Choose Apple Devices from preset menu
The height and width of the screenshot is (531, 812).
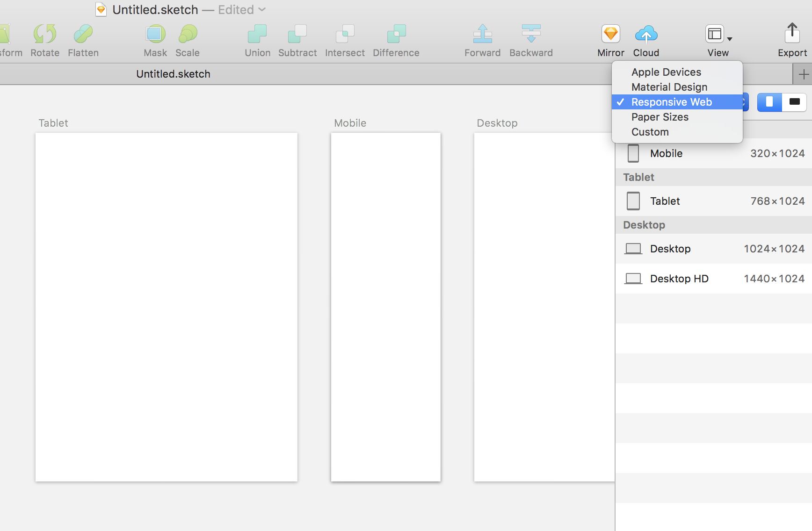pos(666,72)
